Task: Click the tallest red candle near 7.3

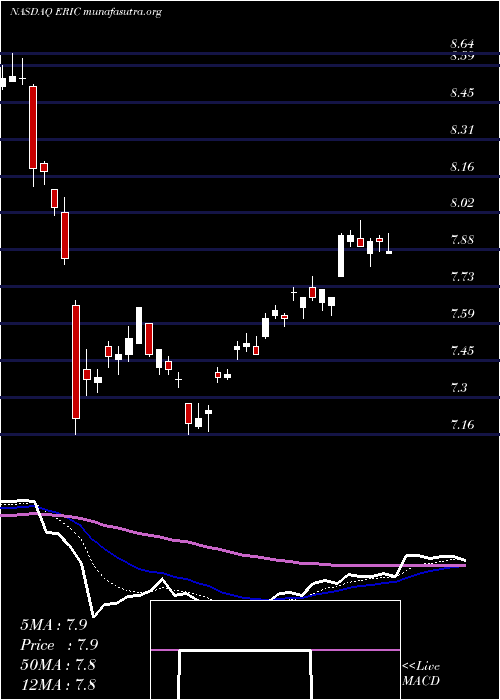Action: pyautogui.click(x=76, y=362)
